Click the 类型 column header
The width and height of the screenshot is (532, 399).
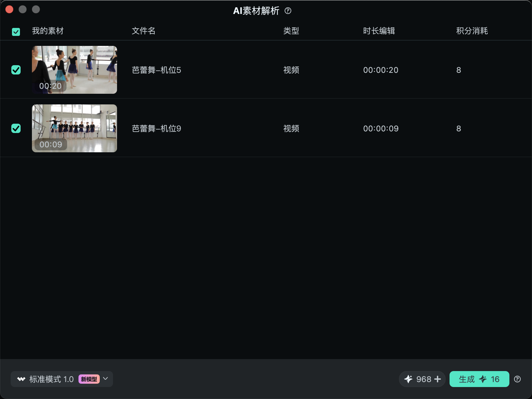[x=291, y=31]
